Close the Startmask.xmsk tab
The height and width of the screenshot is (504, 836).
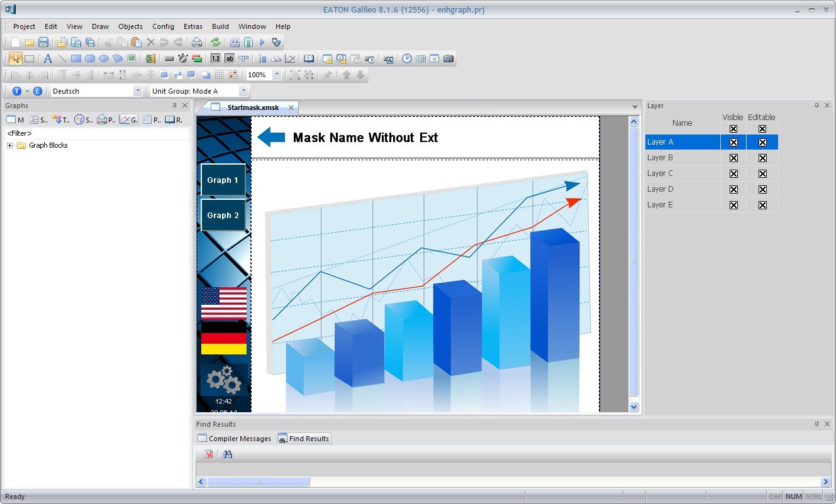(291, 107)
